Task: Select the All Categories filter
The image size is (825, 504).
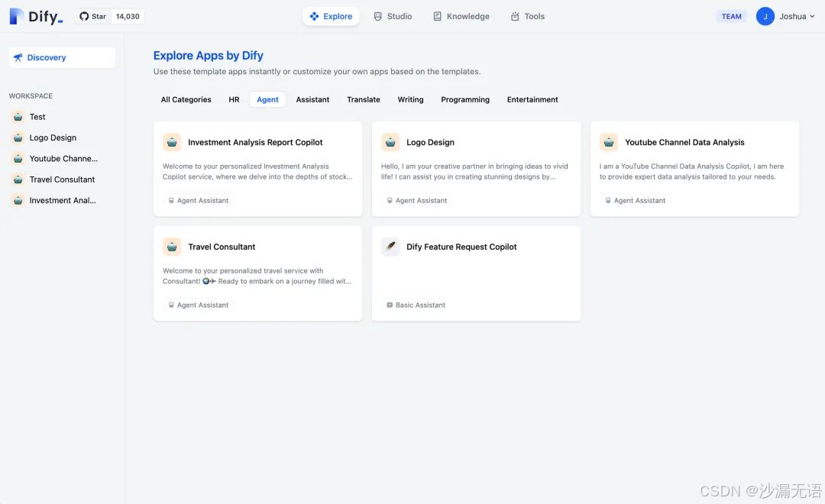Action: [x=186, y=99]
